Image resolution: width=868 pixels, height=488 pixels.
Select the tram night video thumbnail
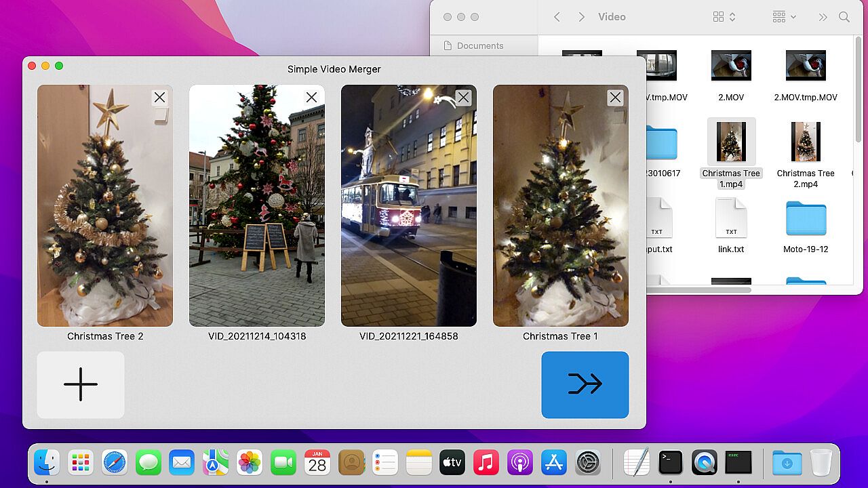(409, 217)
